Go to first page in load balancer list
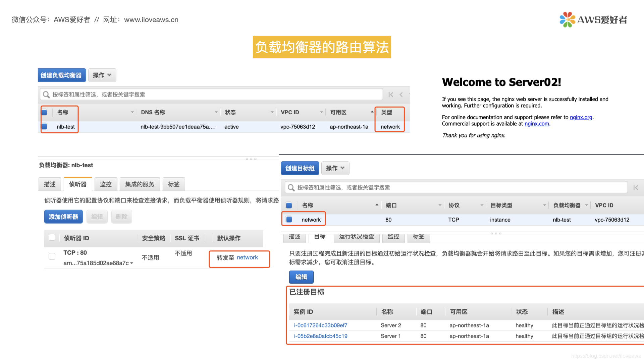 click(391, 95)
